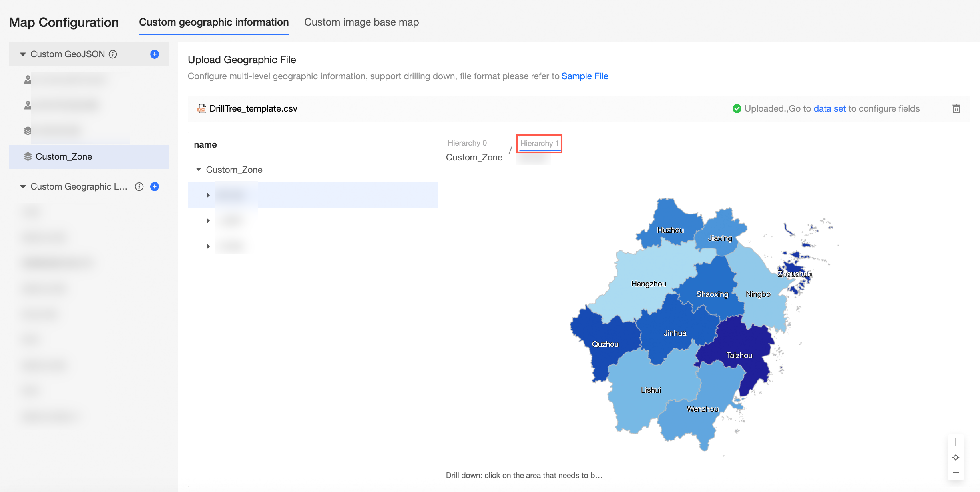Collapse the Custom GeoJSON section
Image resolution: width=980 pixels, height=492 pixels.
point(23,54)
